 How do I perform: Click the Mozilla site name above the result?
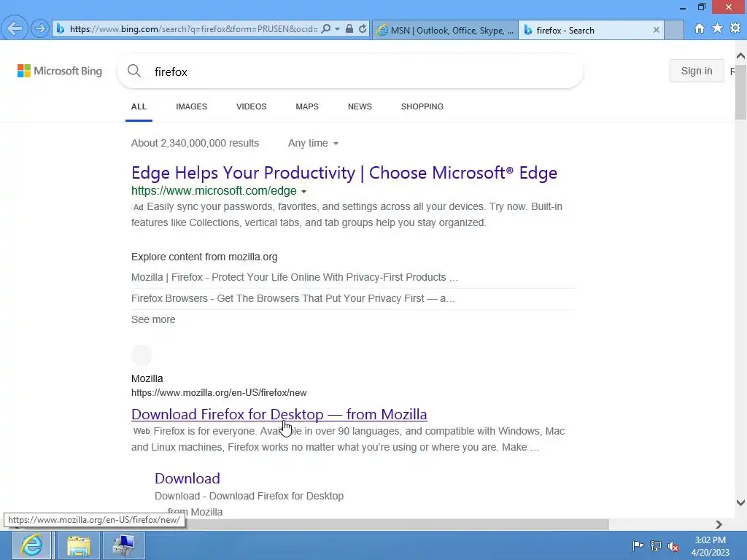[x=147, y=378]
